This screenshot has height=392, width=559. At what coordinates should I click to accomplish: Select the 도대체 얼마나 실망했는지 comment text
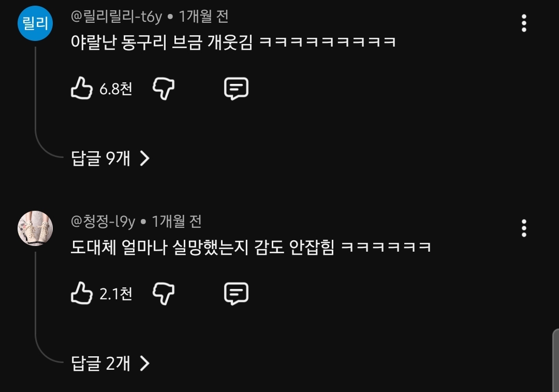[251, 247]
